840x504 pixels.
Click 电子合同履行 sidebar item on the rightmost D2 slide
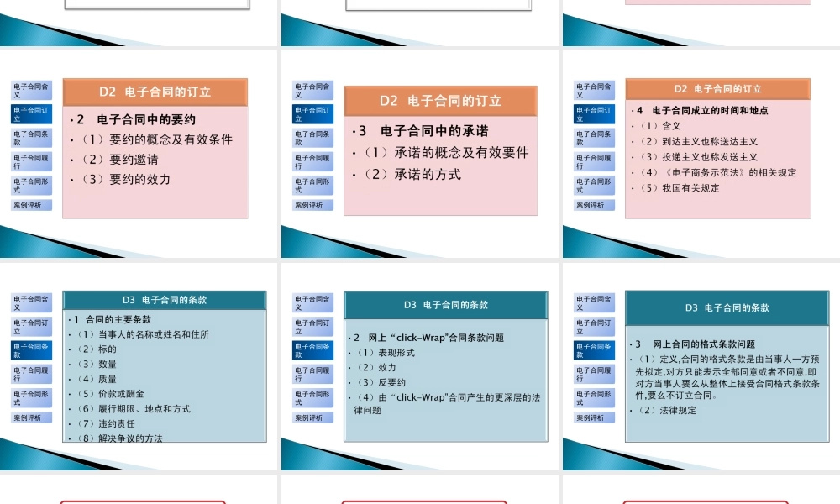click(x=593, y=161)
